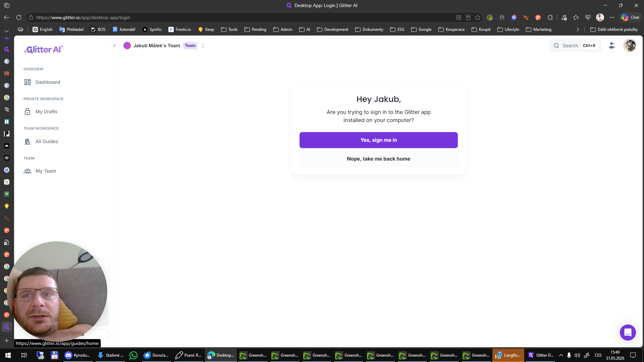The height and width of the screenshot is (362, 644).
Task: Click the Glitter AI logo
Action: (x=44, y=49)
